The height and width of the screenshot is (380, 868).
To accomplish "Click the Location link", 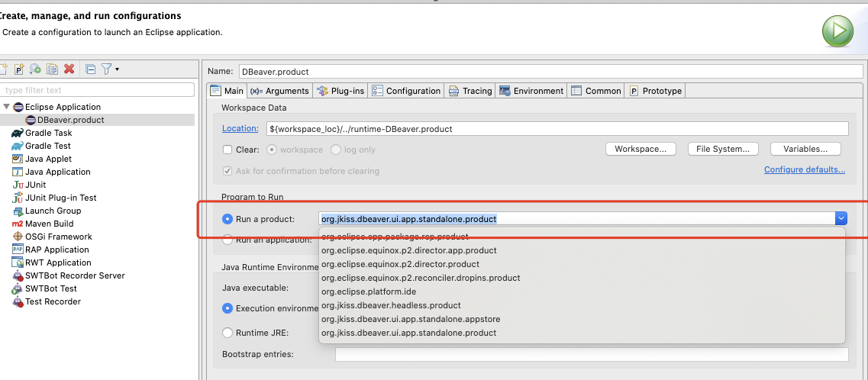I will [240, 128].
